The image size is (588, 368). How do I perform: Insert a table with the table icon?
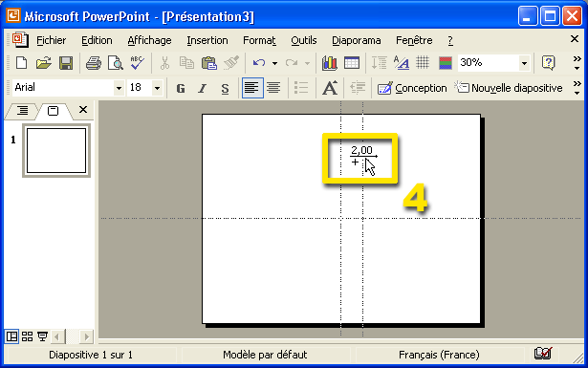click(x=352, y=63)
